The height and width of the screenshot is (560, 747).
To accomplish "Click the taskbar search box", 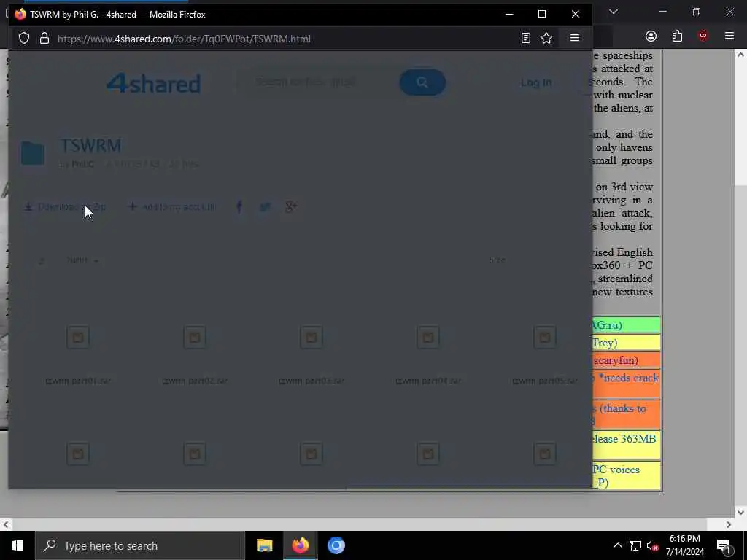I will tap(140, 545).
